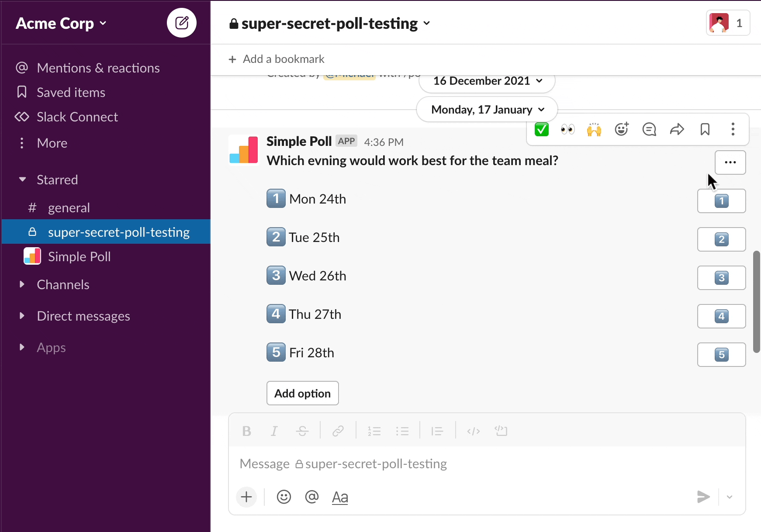Click the message input field
This screenshot has height=532, width=761.
click(487, 463)
